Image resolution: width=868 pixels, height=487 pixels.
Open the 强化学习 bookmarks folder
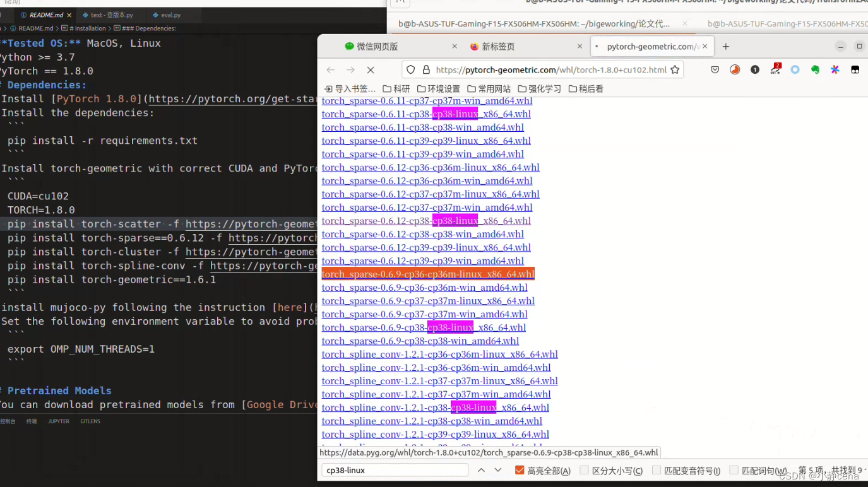(x=540, y=89)
